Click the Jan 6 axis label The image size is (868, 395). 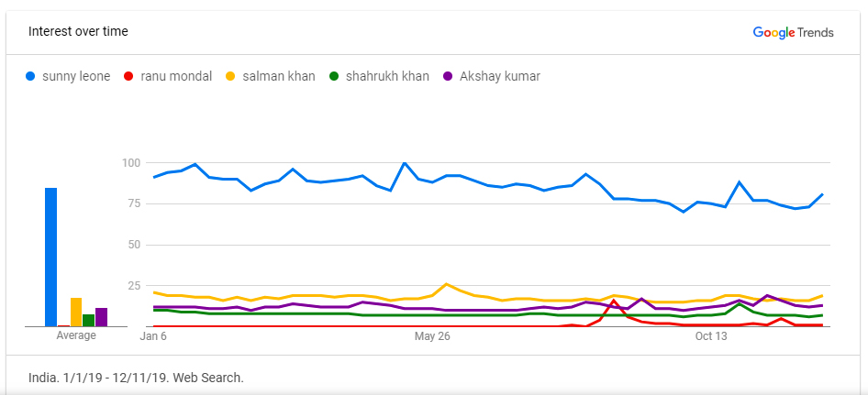point(153,336)
